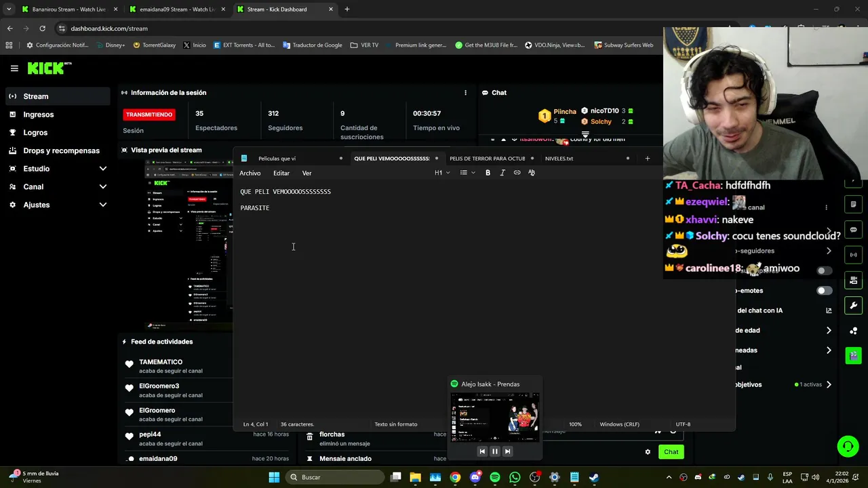The height and width of the screenshot is (488, 868).
Task: Select Stream in the sidebar
Action: click(57, 96)
